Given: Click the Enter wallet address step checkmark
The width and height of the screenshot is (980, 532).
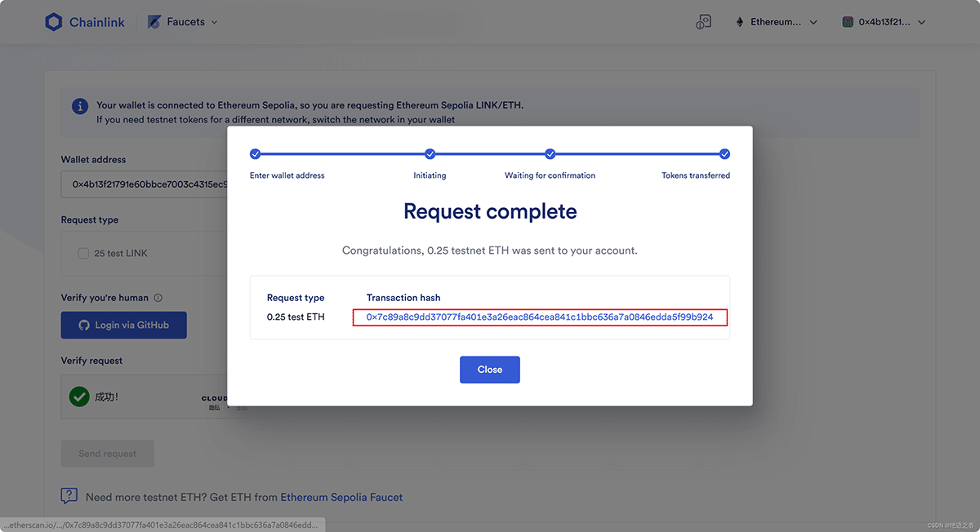Looking at the screenshot, I should click(x=255, y=153).
